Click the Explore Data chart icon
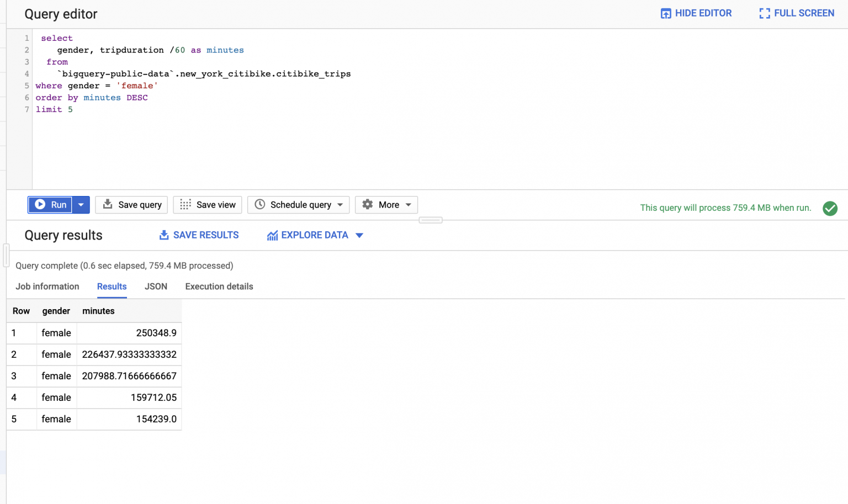 (272, 235)
